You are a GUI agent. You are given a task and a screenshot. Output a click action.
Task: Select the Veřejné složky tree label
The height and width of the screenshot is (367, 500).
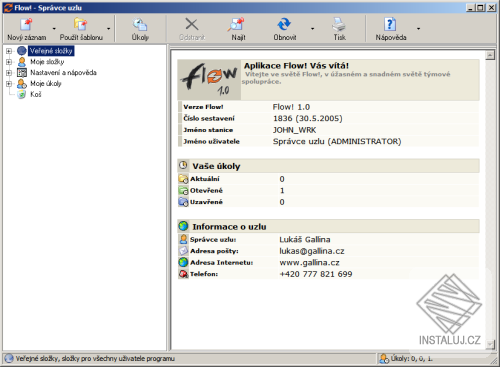[51, 51]
